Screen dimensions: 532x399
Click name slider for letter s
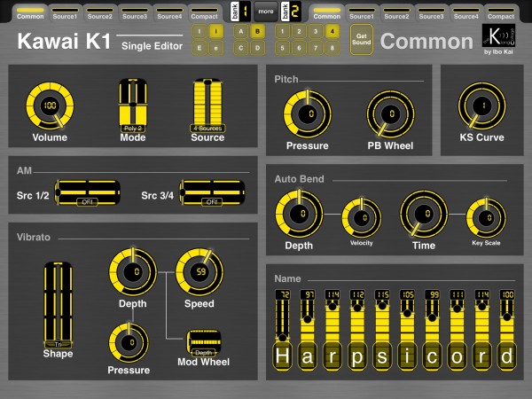pyautogui.click(x=382, y=330)
